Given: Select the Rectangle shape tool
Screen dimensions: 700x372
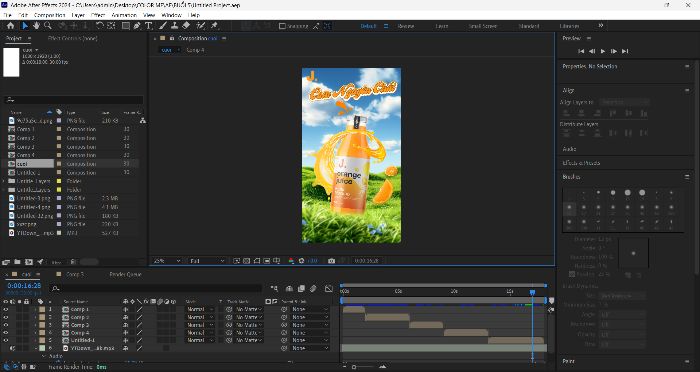Looking at the screenshot, I should pyautogui.click(x=126, y=26).
